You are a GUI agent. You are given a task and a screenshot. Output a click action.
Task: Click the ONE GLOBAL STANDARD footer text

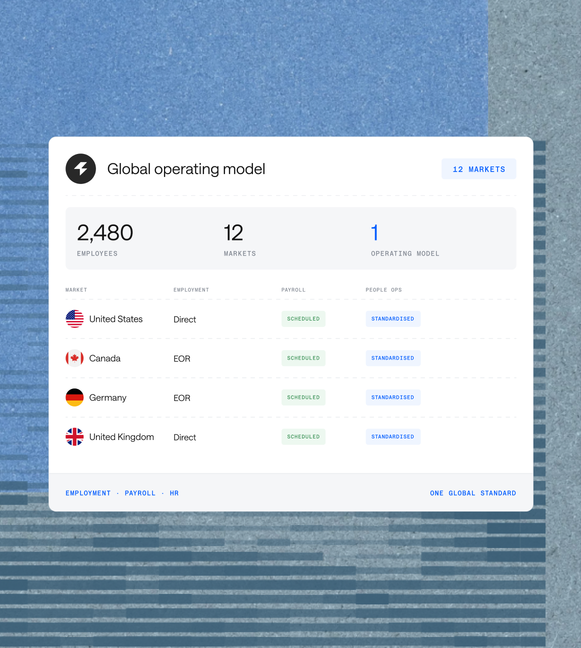473,493
